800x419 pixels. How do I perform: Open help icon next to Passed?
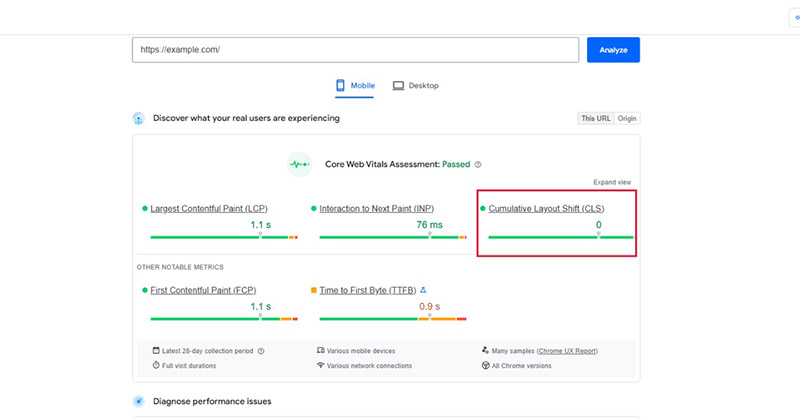(478, 164)
